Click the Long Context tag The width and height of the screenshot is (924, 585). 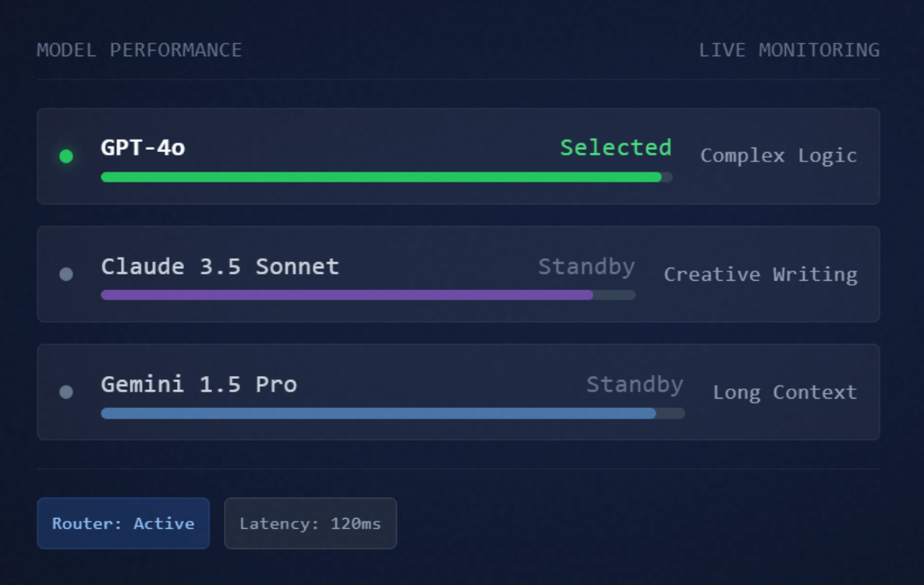pos(784,392)
